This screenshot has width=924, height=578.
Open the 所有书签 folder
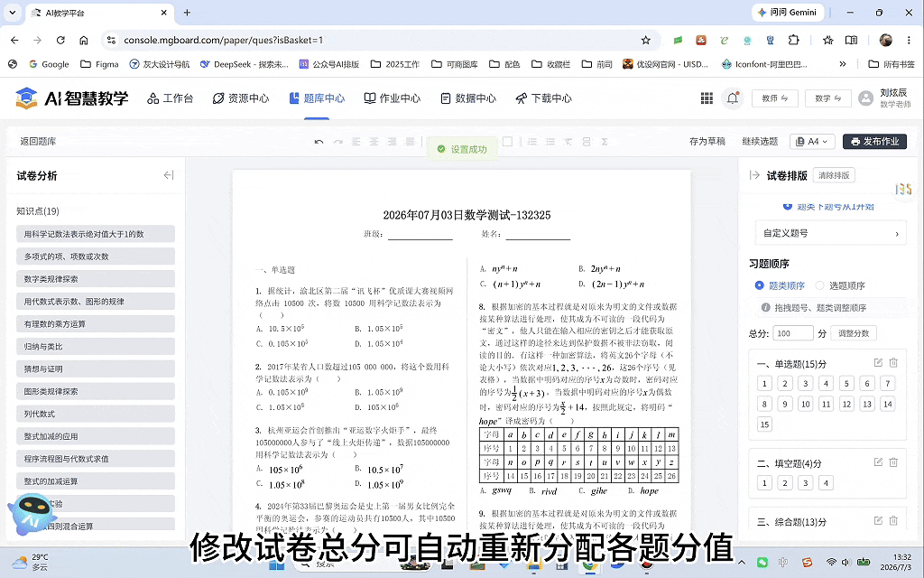pos(892,64)
